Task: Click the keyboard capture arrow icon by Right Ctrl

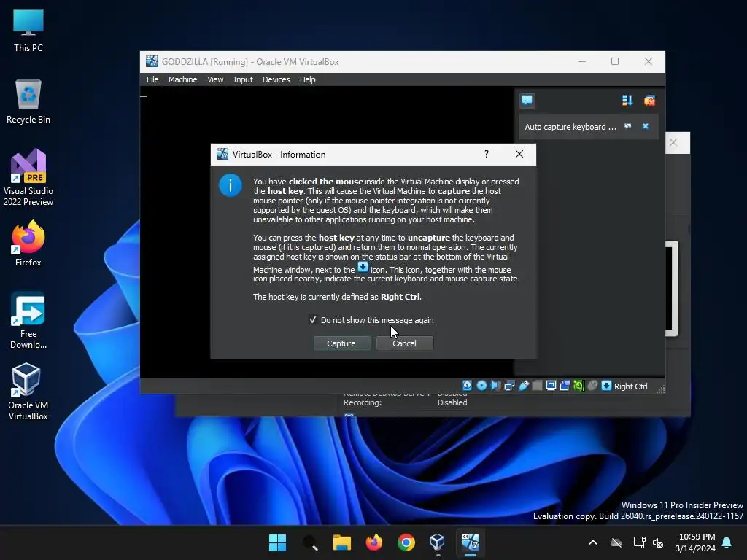Action: [606, 386]
